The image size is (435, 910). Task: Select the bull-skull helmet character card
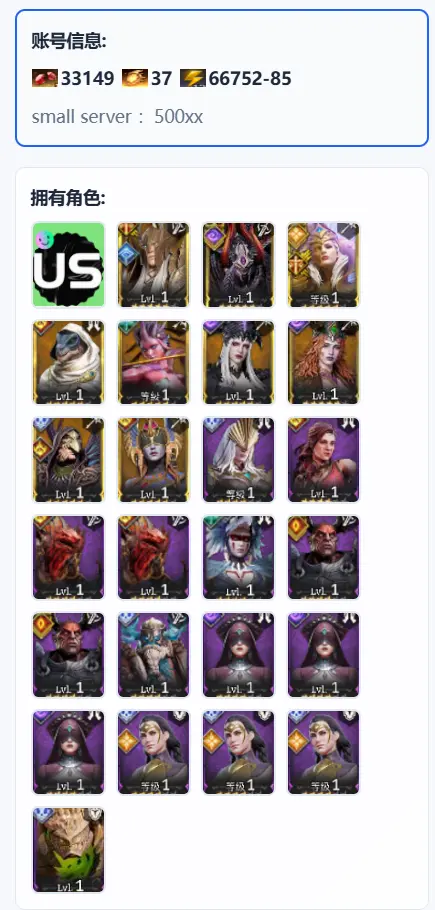(x=154, y=655)
